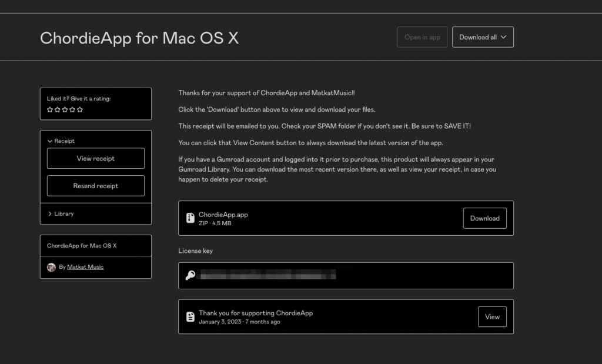Click the ZIP file icon for ChordieApp.app
This screenshot has height=364, width=602.
[190, 218]
